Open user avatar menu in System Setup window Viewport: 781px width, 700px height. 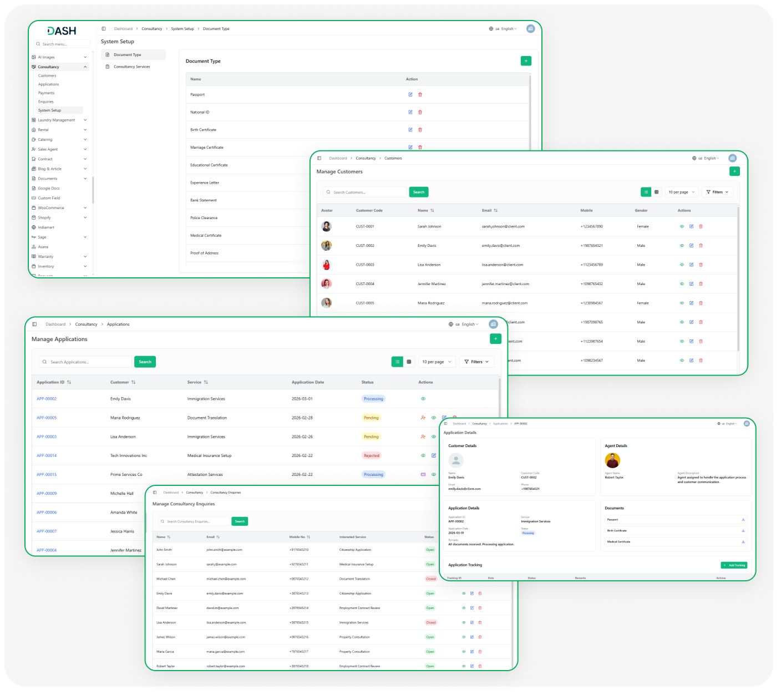point(530,29)
